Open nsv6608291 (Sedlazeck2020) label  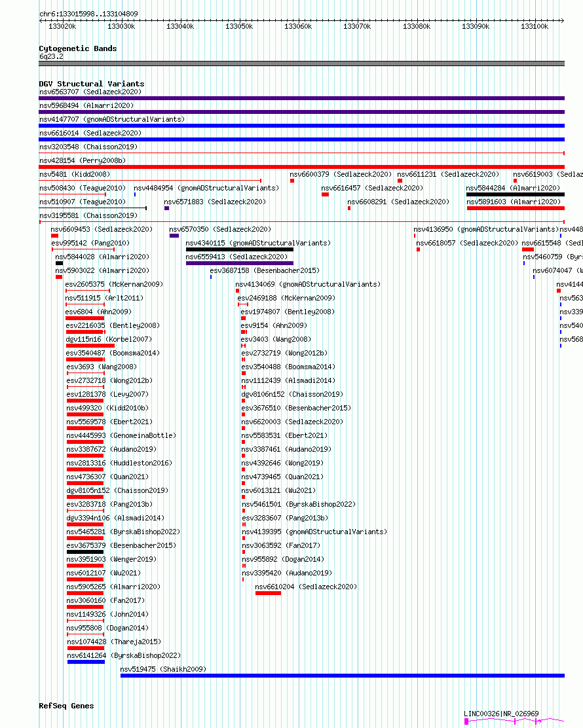pyautogui.click(x=398, y=202)
